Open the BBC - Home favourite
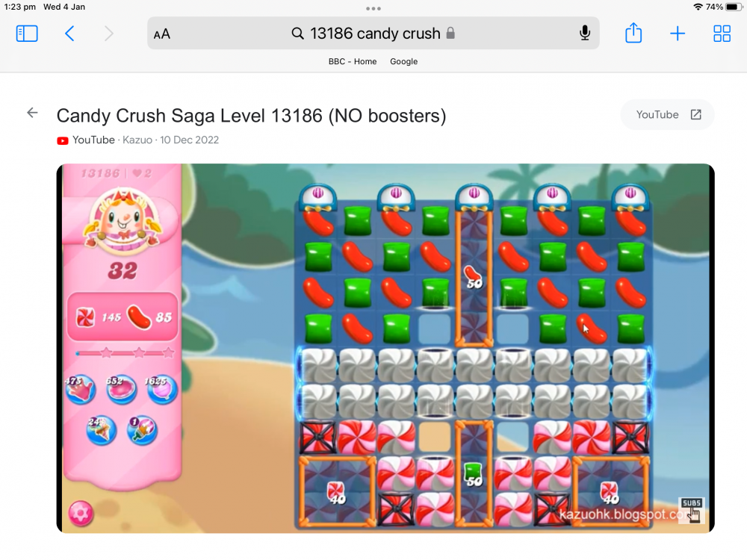This screenshot has width=747, height=560. click(353, 61)
